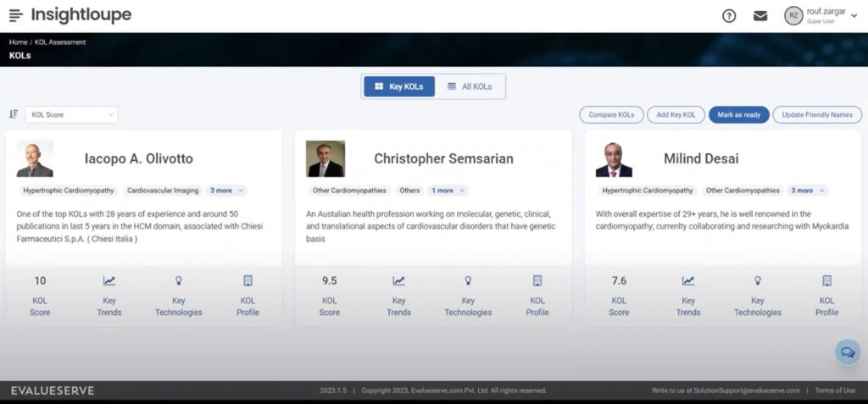The height and width of the screenshot is (404, 868).
Task: Click the SolutionSupport@evalueserve.com email link
Action: coord(746,390)
